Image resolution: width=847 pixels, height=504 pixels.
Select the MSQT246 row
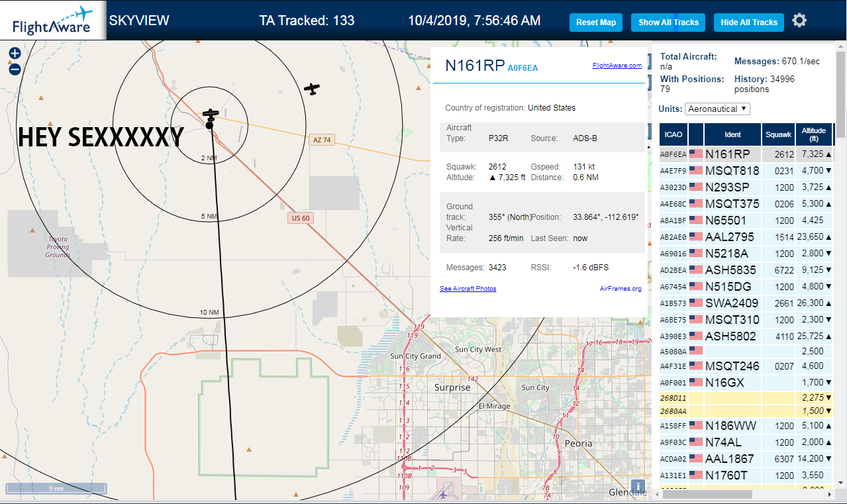tap(746, 366)
